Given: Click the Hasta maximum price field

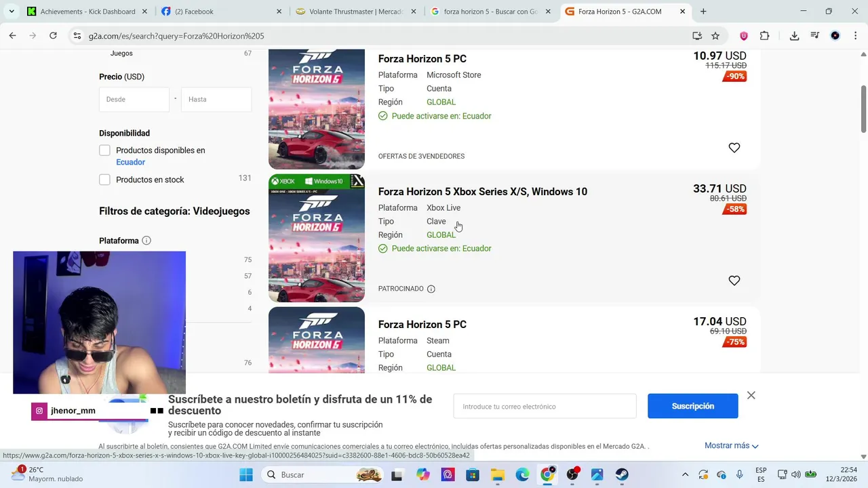Looking at the screenshot, I should tap(216, 99).
